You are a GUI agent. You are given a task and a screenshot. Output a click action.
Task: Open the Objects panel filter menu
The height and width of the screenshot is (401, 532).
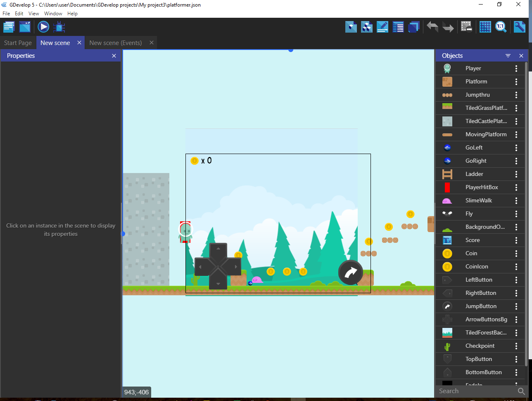click(508, 56)
